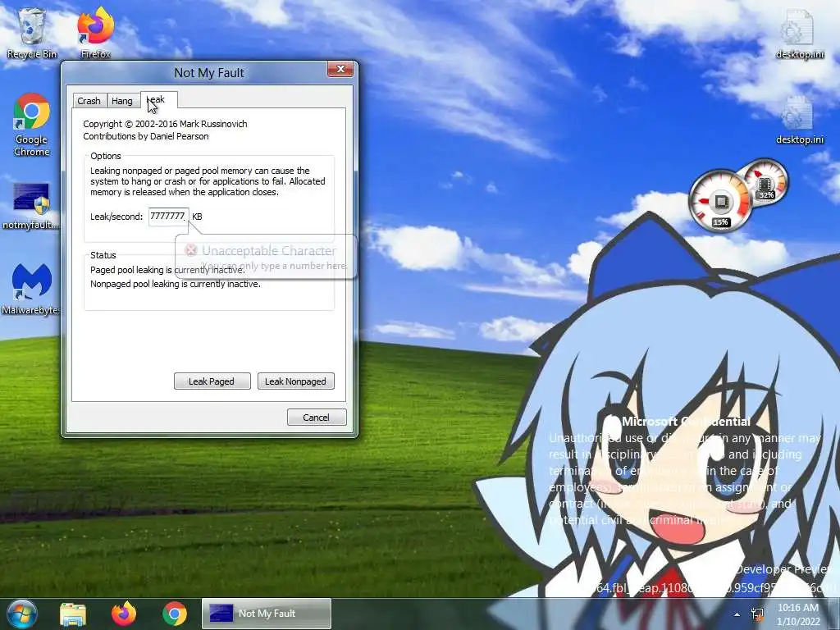Close the Not My Fault window
Viewport: 840px width, 630px height.
[340, 69]
